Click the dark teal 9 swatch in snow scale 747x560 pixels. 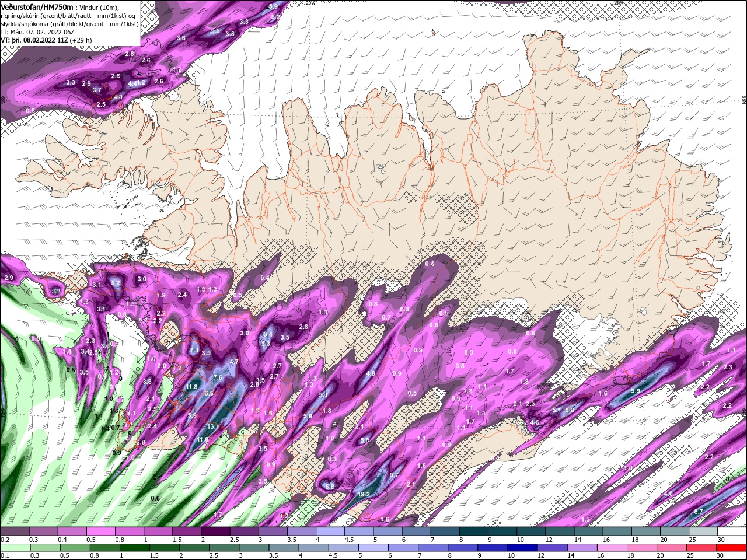(x=502, y=531)
